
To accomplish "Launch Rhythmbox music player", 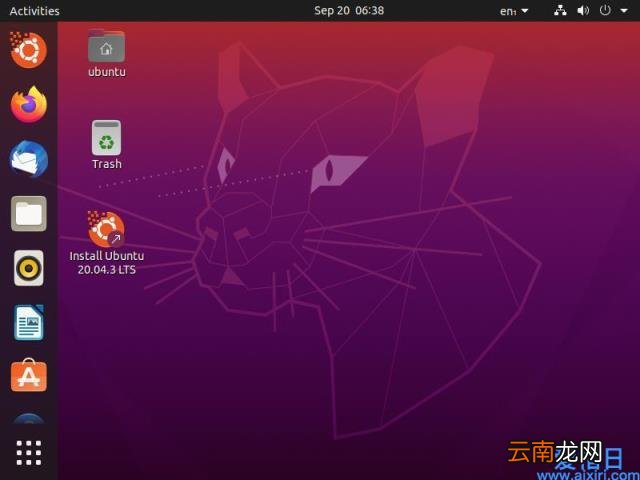I will (29, 268).
